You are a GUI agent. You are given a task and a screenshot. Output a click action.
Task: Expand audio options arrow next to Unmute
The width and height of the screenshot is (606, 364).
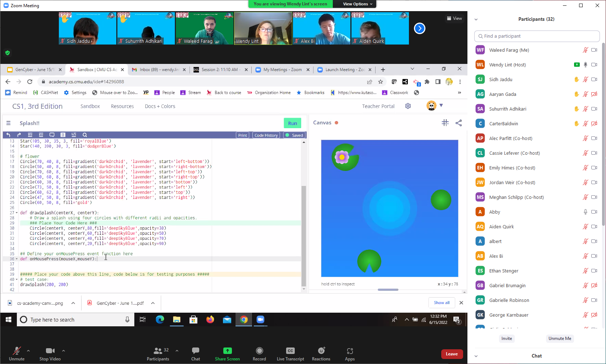[28, 351]
